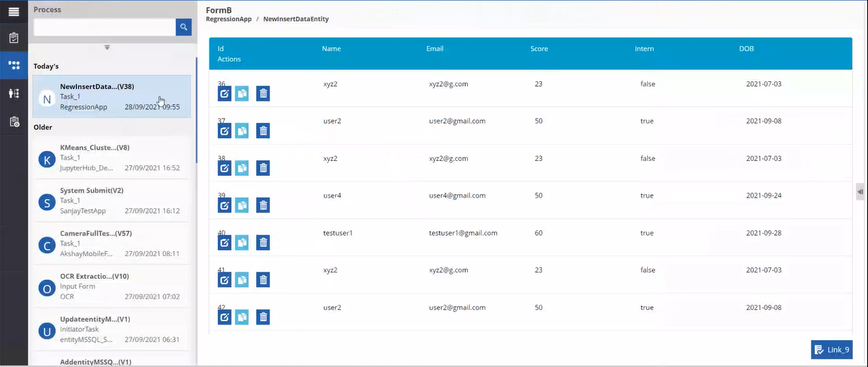Click the process search magnifier button

[x=183, y=27]
